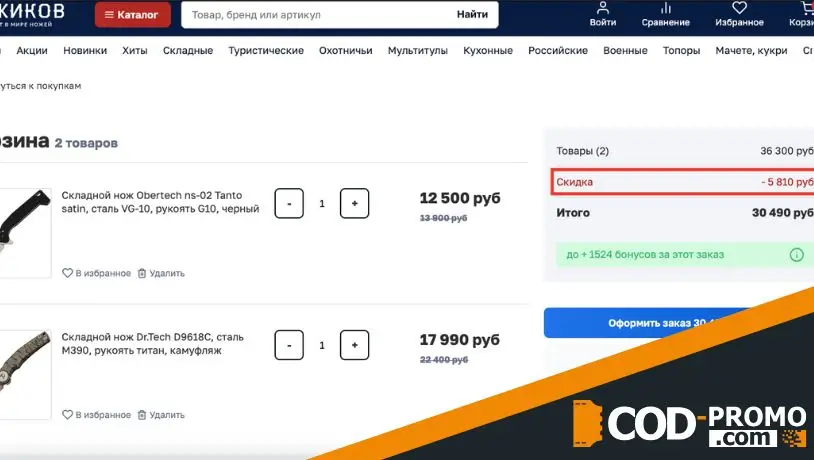Click the bonus info circle icon

click(796, 255)
